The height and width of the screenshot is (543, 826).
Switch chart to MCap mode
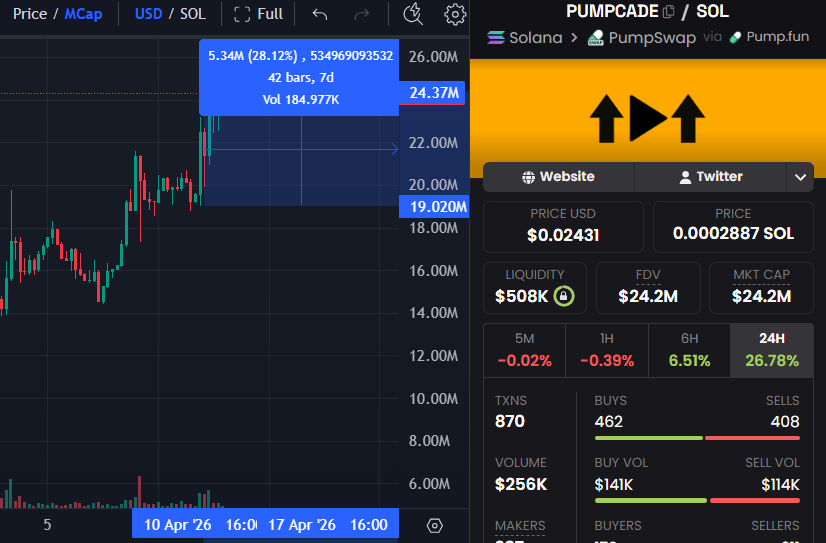tap(83, 14)
